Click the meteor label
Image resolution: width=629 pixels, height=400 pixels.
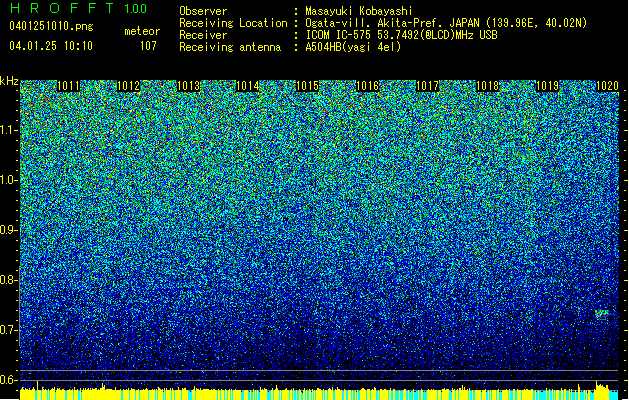pos(142,31)
